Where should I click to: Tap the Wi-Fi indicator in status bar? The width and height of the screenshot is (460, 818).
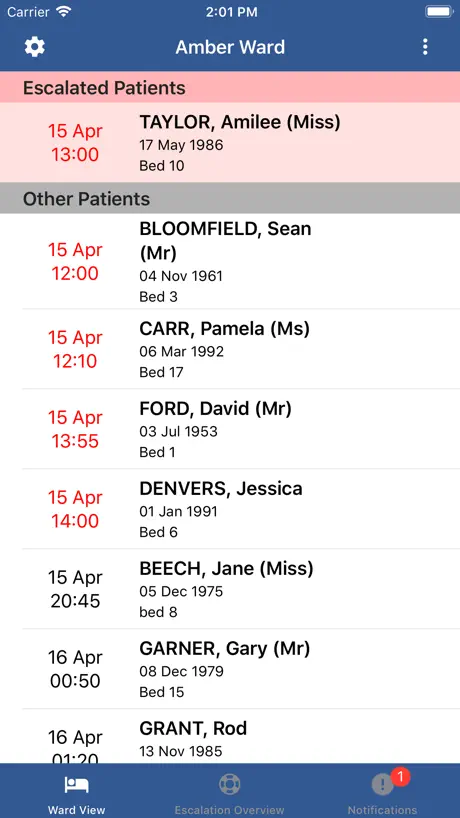(x=64, y=11)
